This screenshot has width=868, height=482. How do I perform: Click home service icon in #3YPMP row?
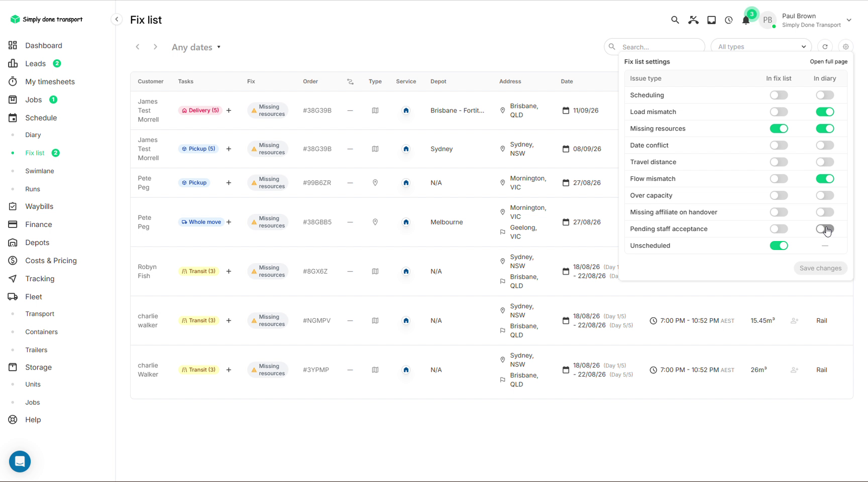click(406, 370)
